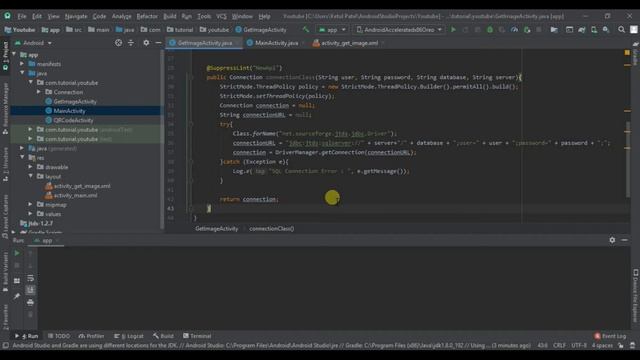Click the UTF-8 encoding in status bar
Image resolution: width=640 pixels, height=360 pixels.
578,346
